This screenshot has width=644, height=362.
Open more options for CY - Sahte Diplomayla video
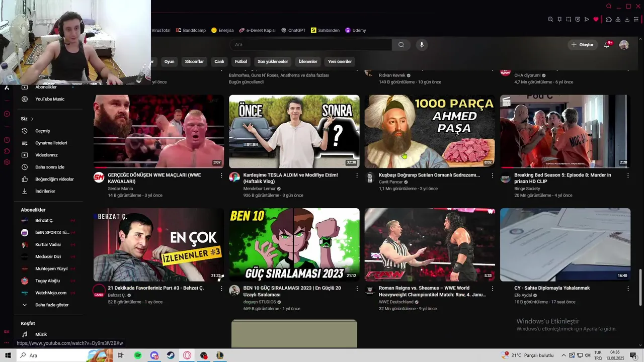coord(627,289)
